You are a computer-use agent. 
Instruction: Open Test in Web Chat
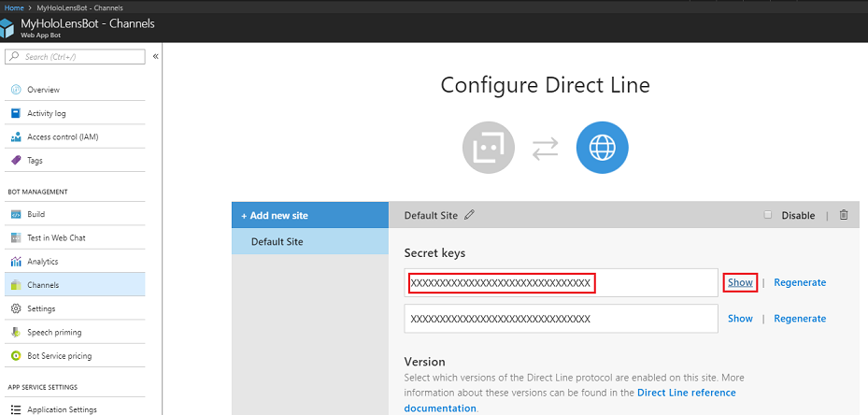tap(55, 237)
